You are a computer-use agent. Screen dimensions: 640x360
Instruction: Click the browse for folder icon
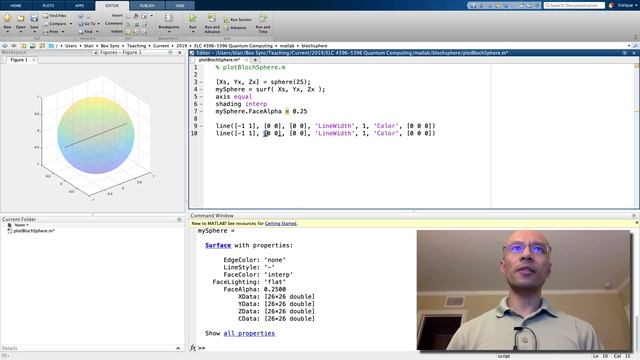(x=33, y=46)
